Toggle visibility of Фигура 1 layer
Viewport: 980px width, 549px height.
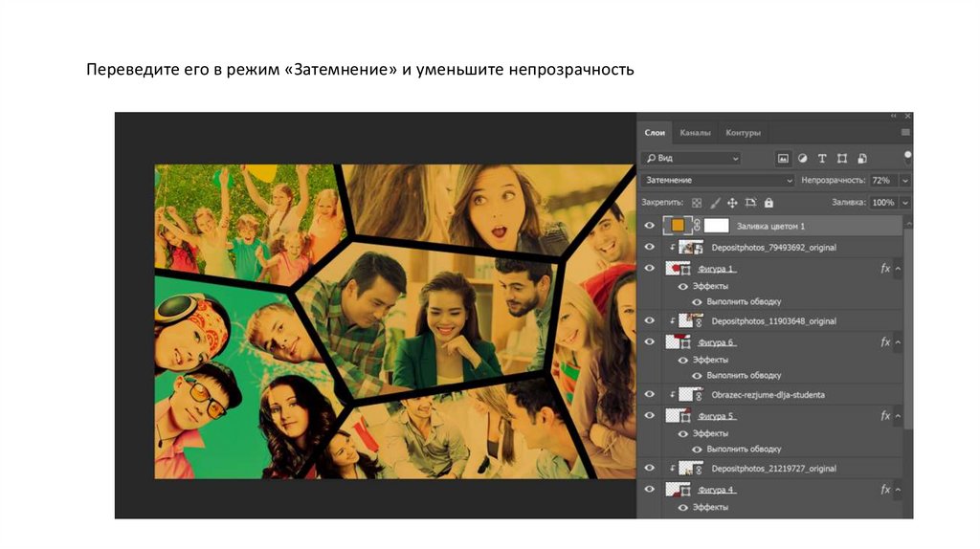(650, 269)
